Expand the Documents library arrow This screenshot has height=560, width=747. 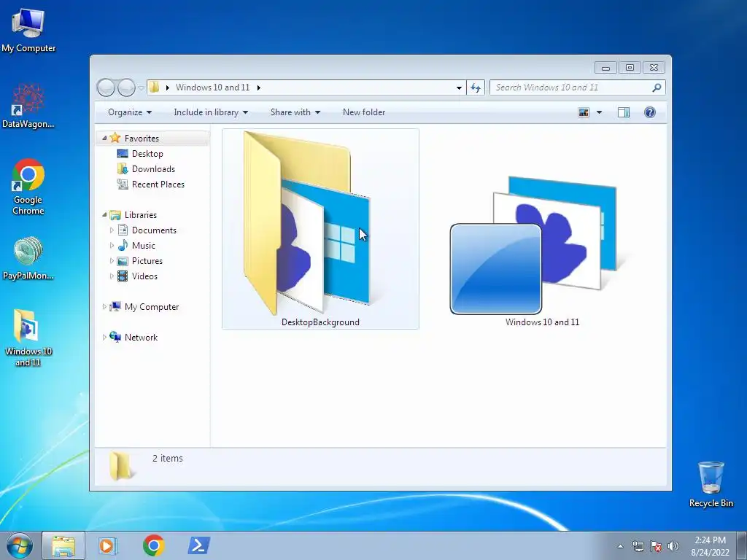pyautogui.click(x=112, y=230)
